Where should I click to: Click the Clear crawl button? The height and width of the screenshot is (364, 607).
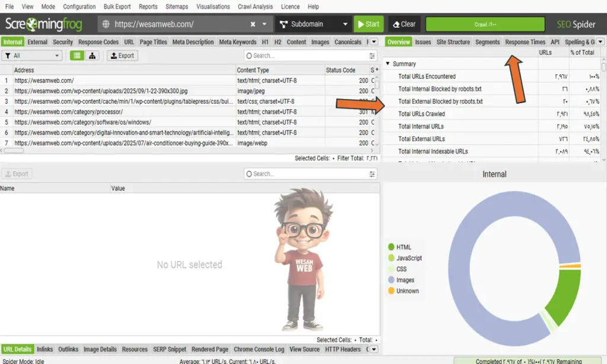click(x=404, y=24)
